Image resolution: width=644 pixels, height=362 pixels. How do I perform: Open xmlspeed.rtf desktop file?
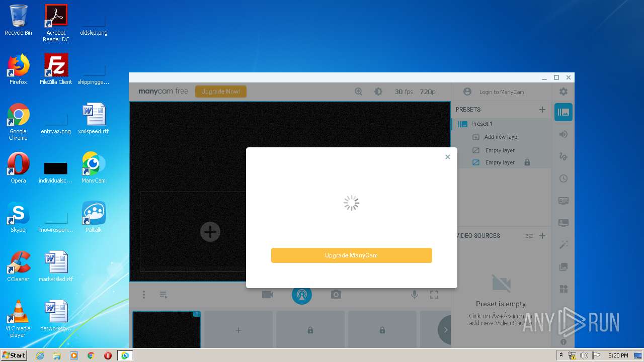(x=94, y=118)
